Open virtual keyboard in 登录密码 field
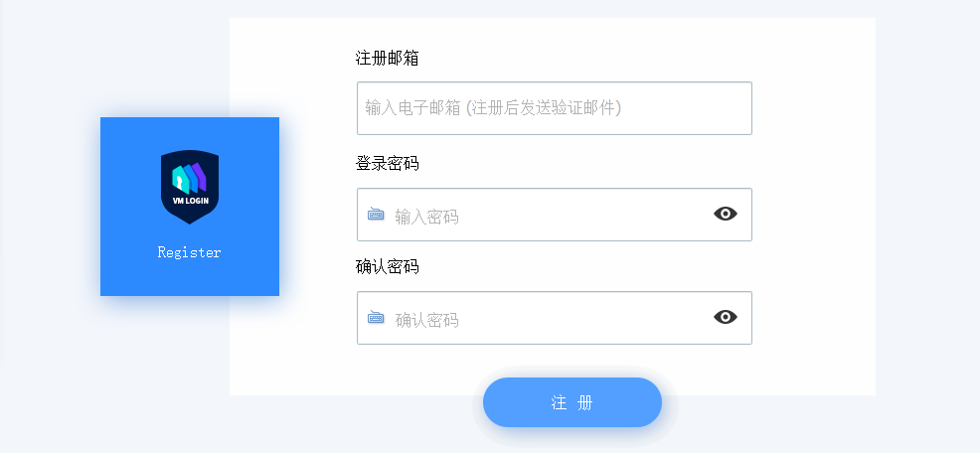Image resolution: width=980 pixels, height=453 pixels. click(x=376, y=215)
